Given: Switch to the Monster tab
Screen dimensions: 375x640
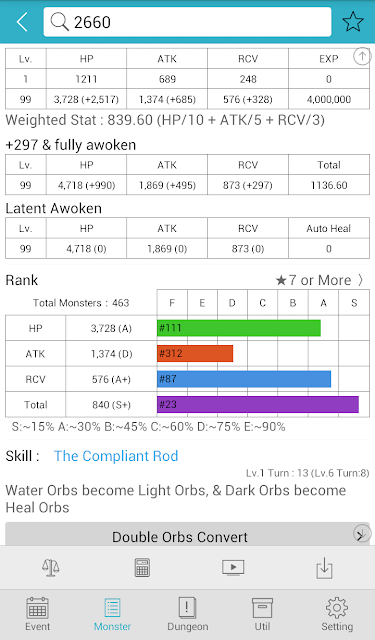Looking at the screenshot, I should 112,614.
